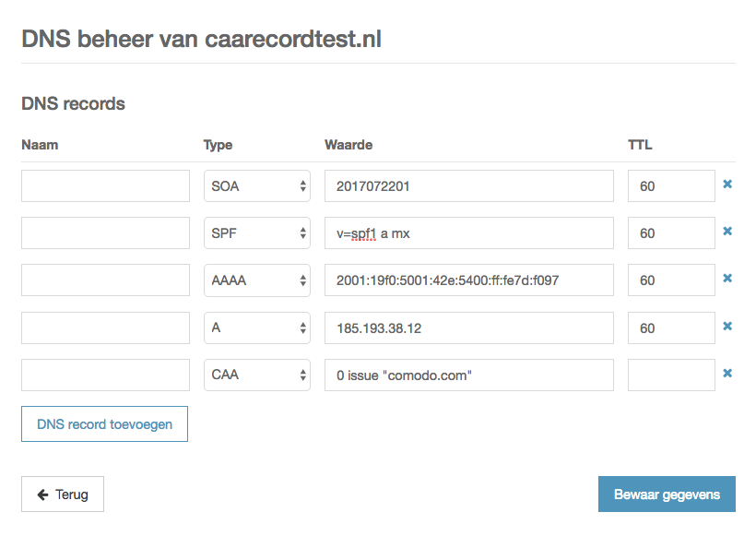Delete the CAA record row
The image size is (756, 548).
click(727, 374)
